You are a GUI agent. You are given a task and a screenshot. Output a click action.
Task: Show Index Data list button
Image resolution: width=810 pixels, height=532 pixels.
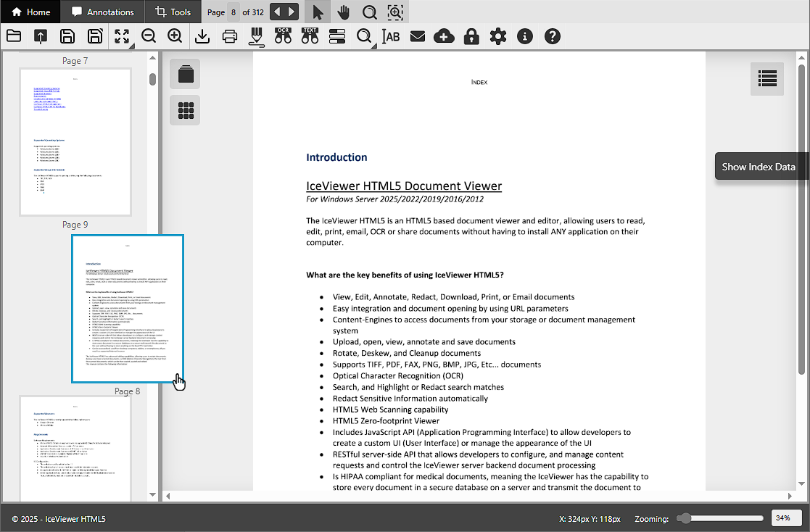click(x=767, y=78)
